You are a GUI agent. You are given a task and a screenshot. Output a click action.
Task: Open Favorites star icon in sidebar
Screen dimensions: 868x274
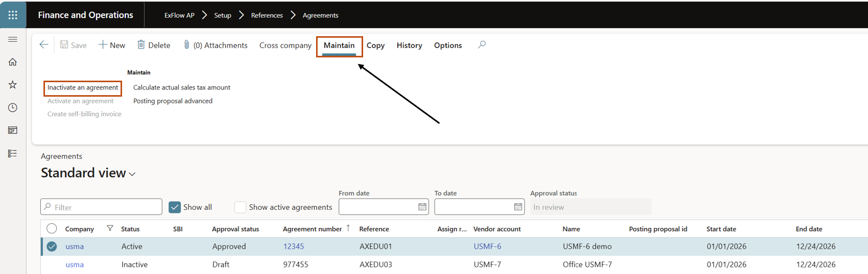point(13,85)
